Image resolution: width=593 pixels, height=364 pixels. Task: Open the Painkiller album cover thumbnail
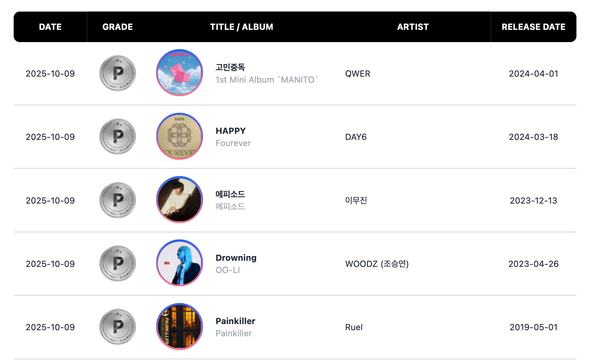pyautogui.click(x=180, y=327)
